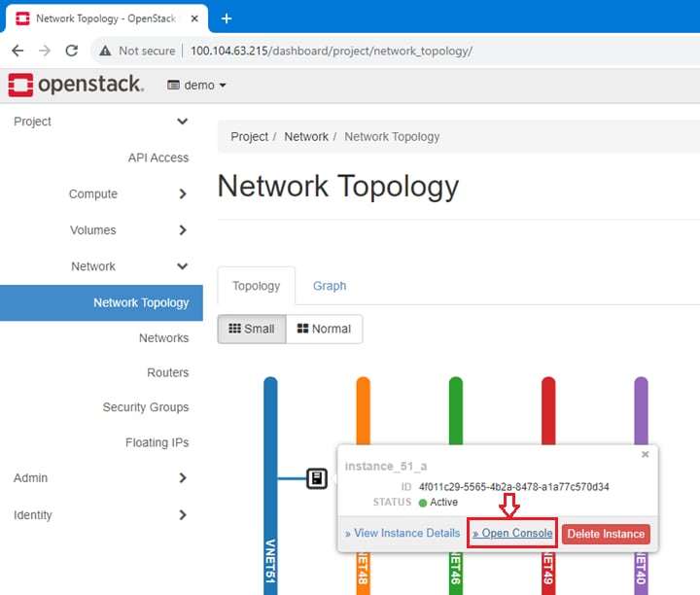700x595 pixels.
Task: Click the purple network bar
Action: pos(641,410)
